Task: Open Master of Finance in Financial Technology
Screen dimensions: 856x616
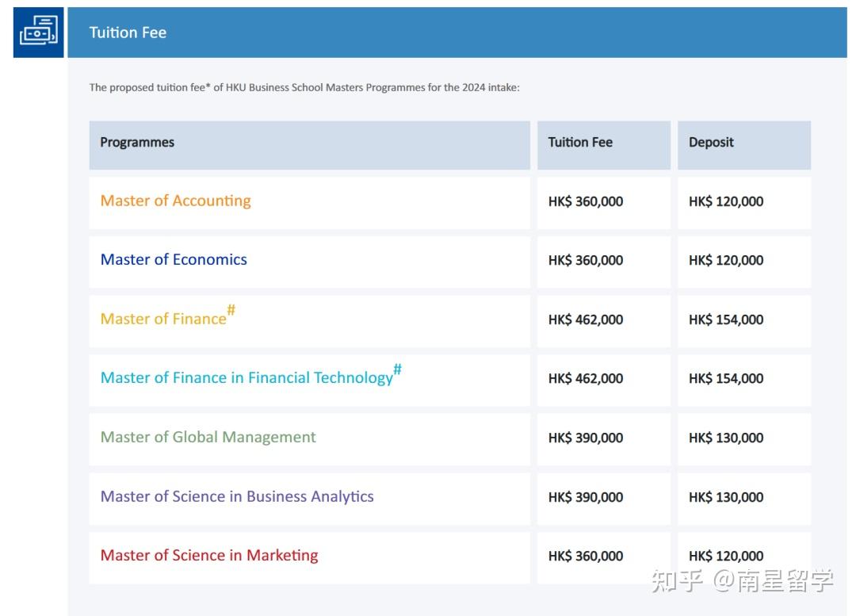Action: [246, 377]
